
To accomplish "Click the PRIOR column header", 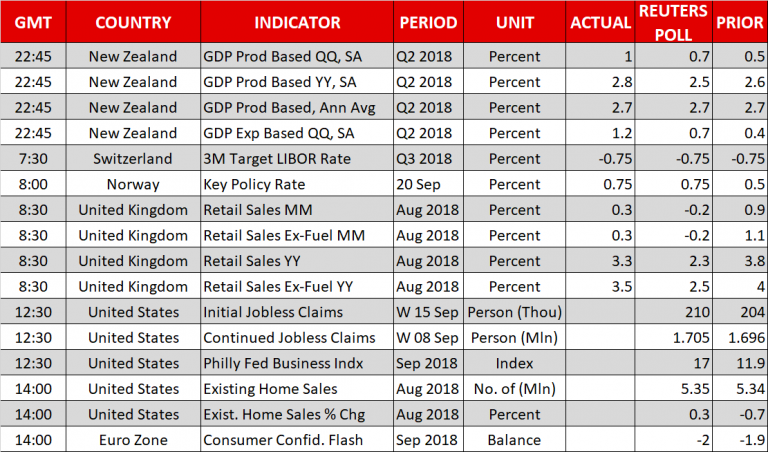I will [x=737, y=23].
